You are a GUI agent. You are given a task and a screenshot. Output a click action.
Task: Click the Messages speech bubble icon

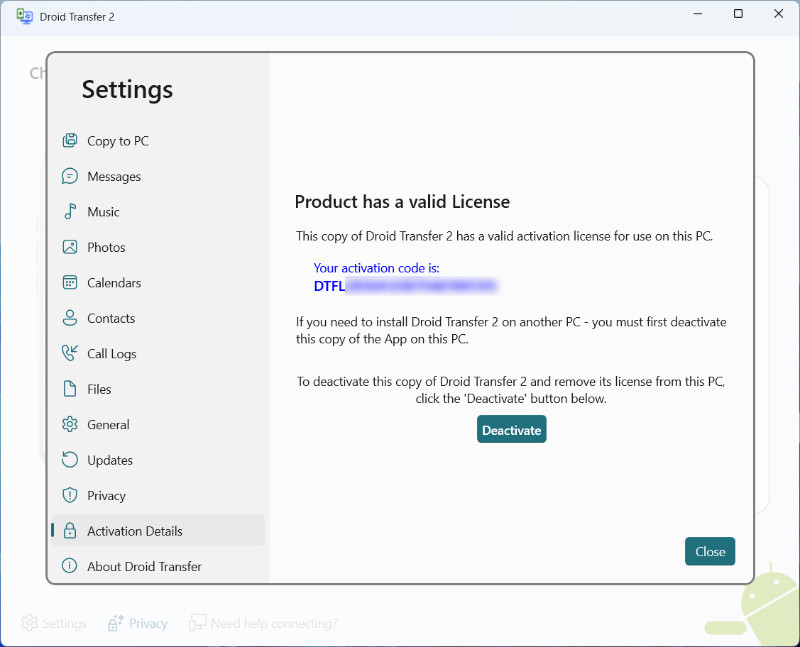click(70, 176)
